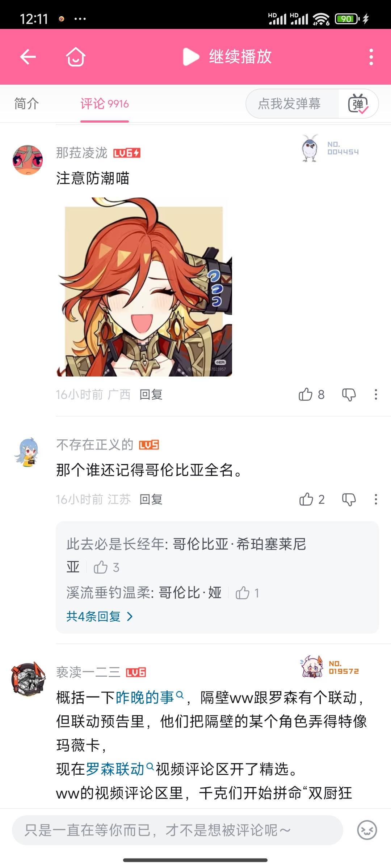Dislike the 注意防潮喵 comment
391x868 pixels.
point(349,394)
